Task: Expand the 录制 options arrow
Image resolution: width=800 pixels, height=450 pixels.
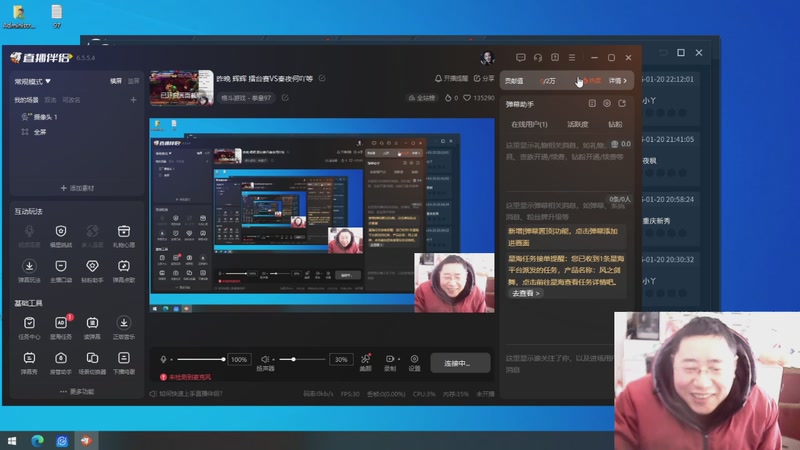Action: coord(398,359)
